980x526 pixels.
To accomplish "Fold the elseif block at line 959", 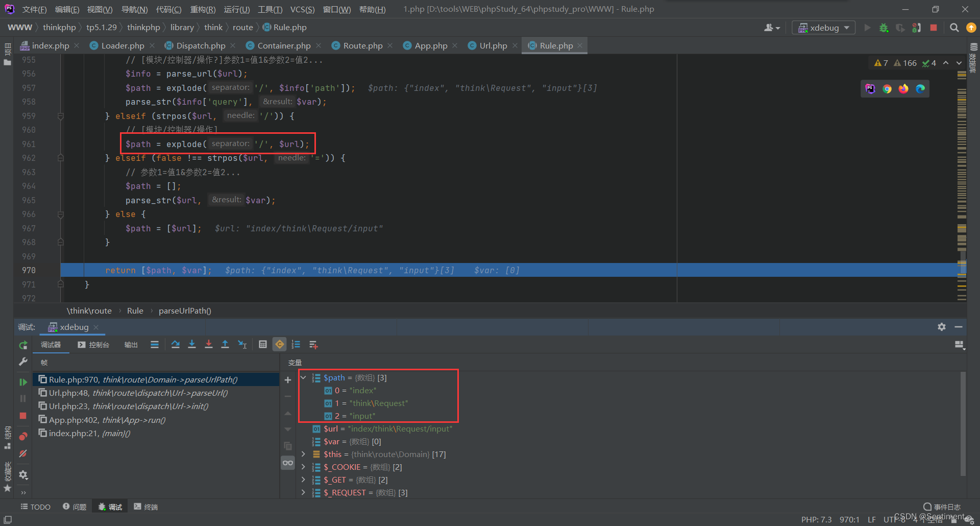I will [61, 116].
